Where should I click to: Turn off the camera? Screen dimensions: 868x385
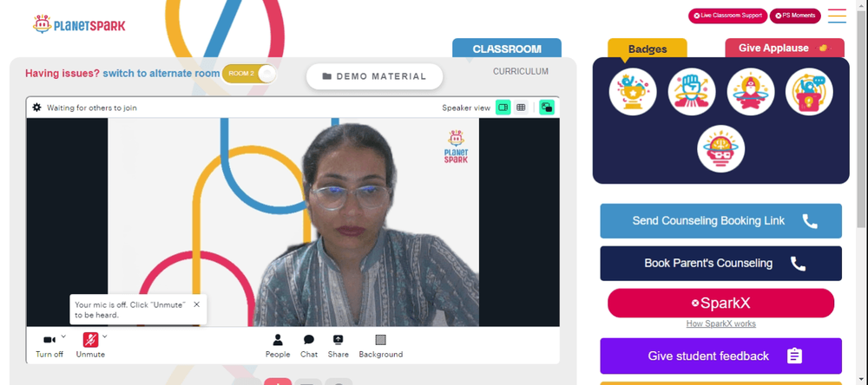[49, 346]
